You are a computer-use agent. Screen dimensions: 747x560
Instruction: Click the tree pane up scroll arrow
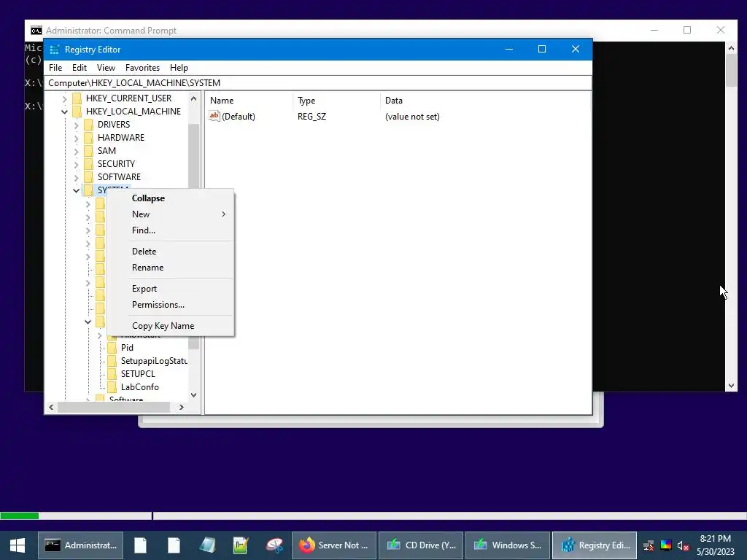click(x=193, y=99)
